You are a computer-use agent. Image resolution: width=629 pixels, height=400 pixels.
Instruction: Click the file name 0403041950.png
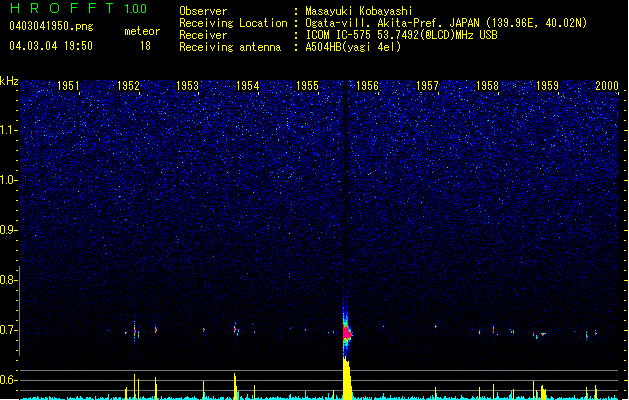[x=51, y=26]
